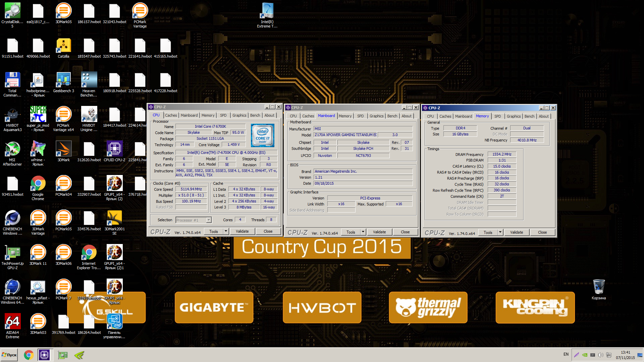This screenshot has height=362, width=644.
Task: Expand Tools dropdown arrow in Mainboard window
Action: pos(363,232)
